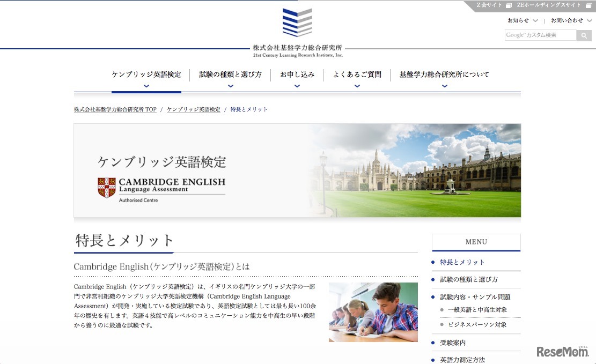Select 受験案内 in the side menu

click(453, 343)
